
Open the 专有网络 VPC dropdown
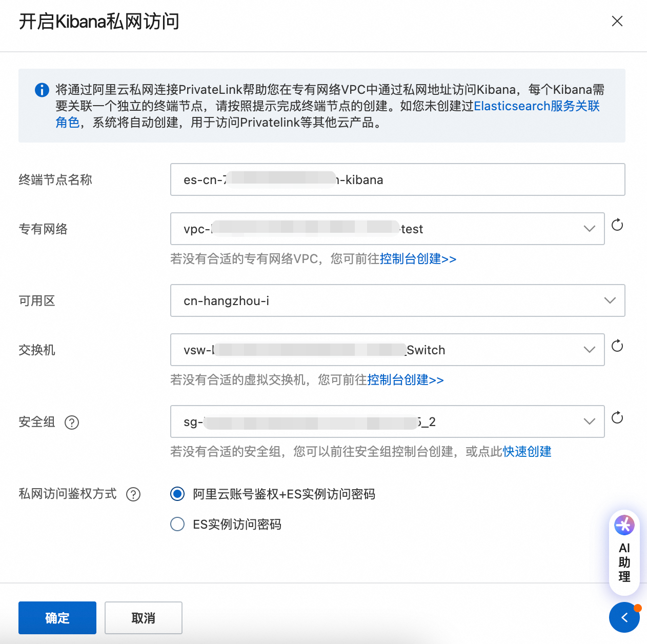point(388,229)
